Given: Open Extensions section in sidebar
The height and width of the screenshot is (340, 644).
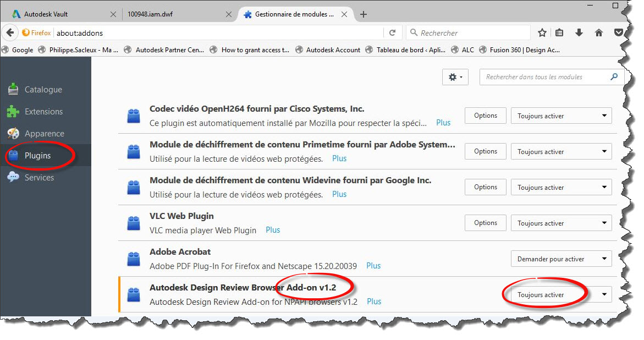Looking at the screenshot, I should pos(43,112).
